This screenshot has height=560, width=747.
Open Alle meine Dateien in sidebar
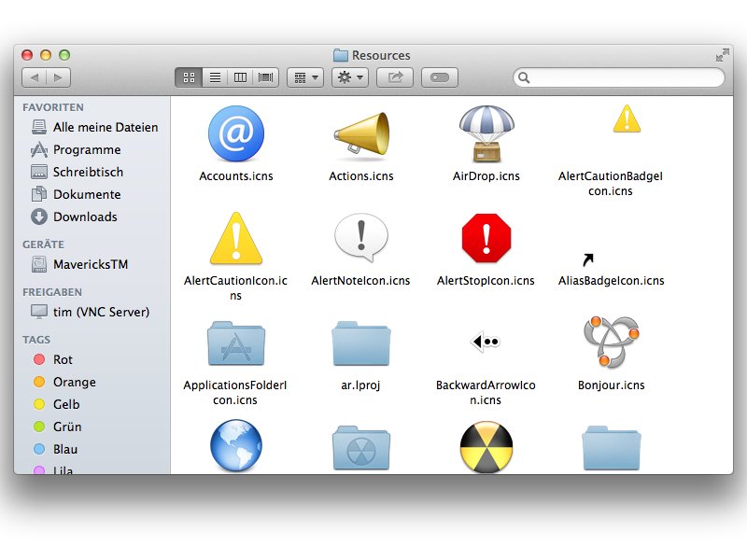point(94,127)
